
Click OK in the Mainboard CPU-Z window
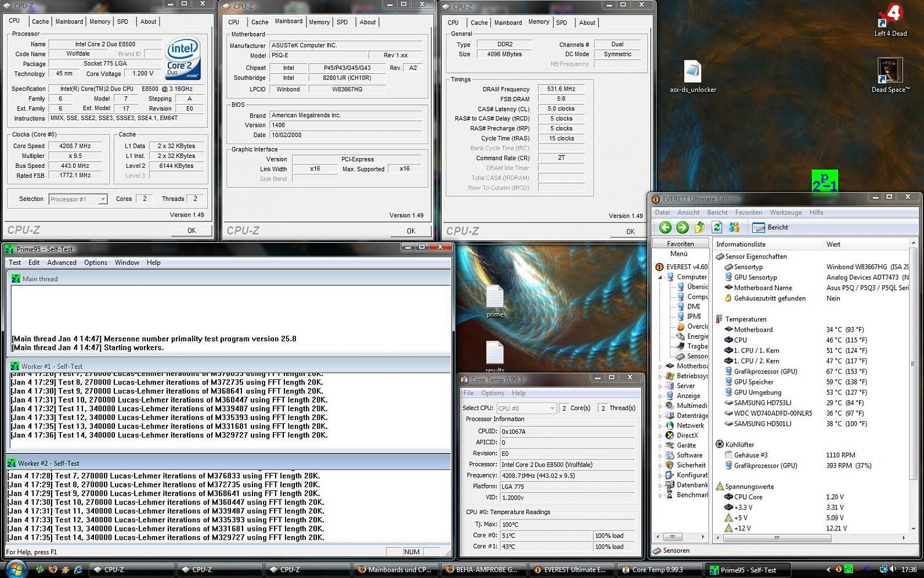tap(411, 231)
